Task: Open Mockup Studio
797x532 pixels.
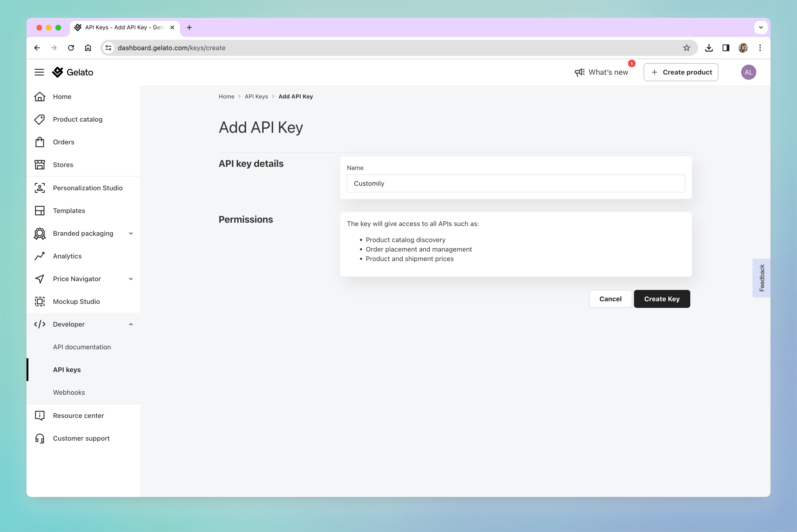Action: 76,301
